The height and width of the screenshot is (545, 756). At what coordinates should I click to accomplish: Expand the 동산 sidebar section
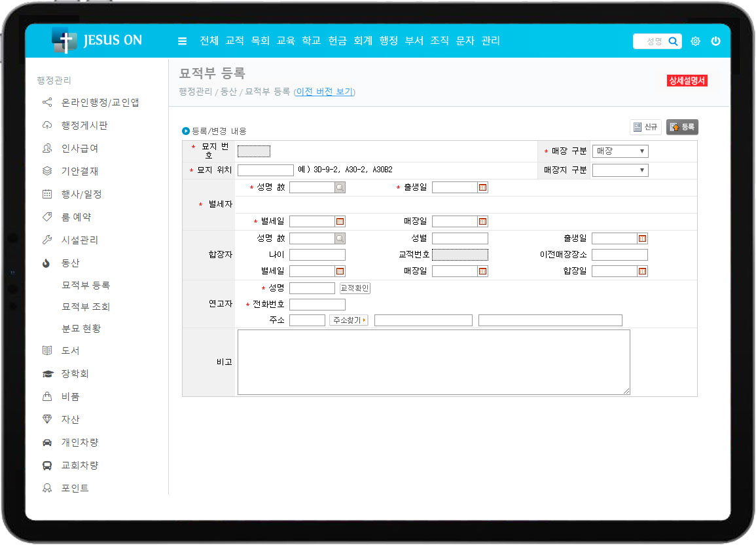(x=70, y=263)
